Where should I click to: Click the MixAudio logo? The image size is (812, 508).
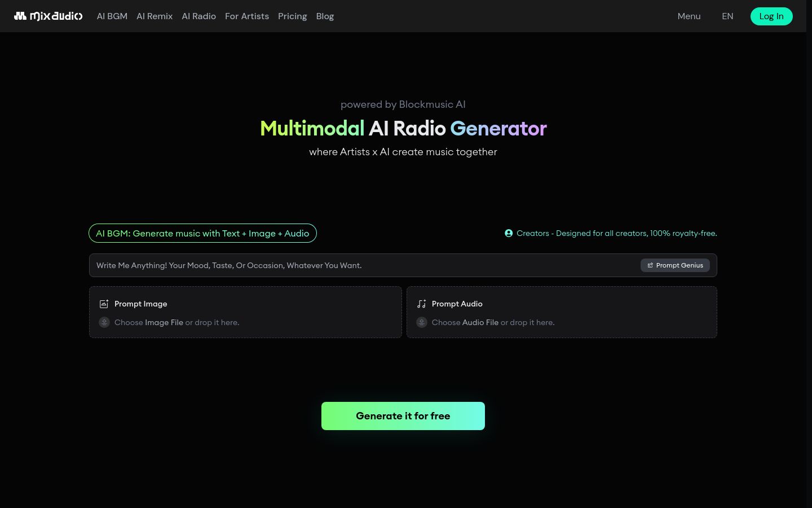48,16
